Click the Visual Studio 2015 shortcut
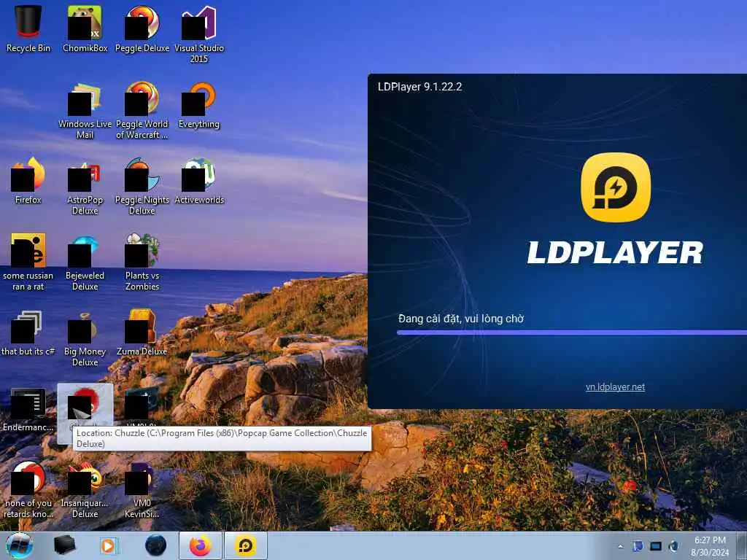747x560 pixels. coord(198,34)
